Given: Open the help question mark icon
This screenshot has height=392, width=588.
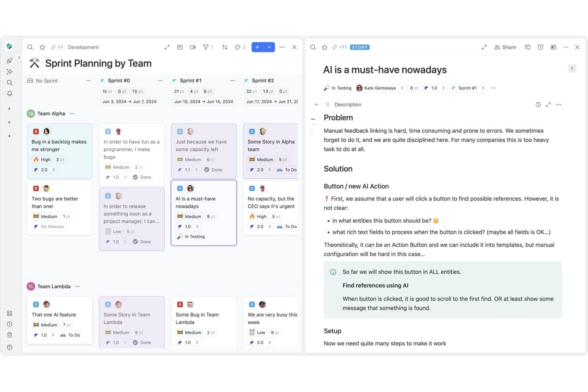Looking at the screenshot, I should point(10,347).
